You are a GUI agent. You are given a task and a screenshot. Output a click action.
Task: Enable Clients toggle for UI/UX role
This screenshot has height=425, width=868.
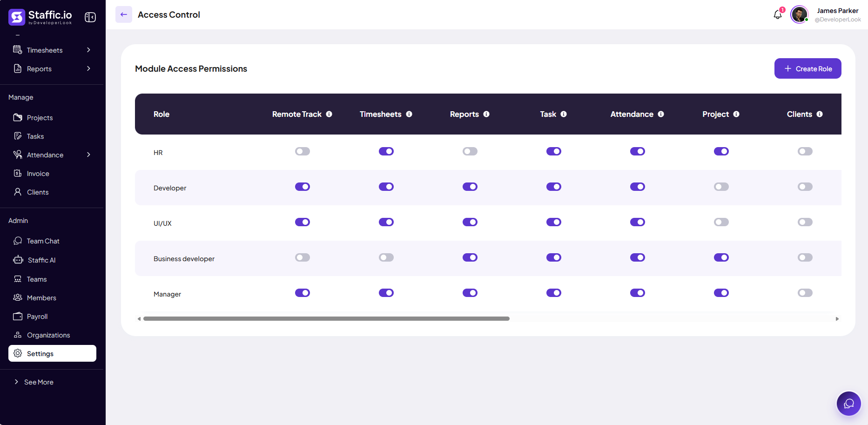pyautogui.click(x=805, y=222)
